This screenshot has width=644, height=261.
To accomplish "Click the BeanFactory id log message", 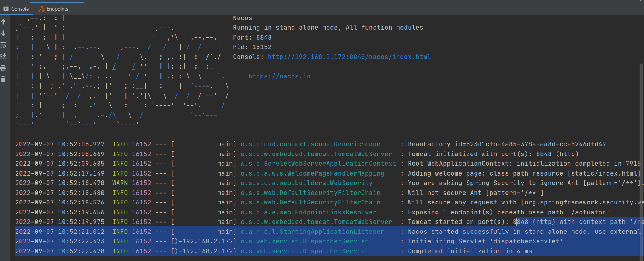I will [507, 144].
